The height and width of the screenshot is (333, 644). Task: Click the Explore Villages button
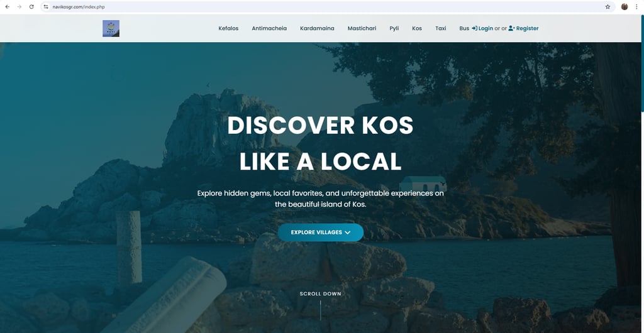[320, 232]
